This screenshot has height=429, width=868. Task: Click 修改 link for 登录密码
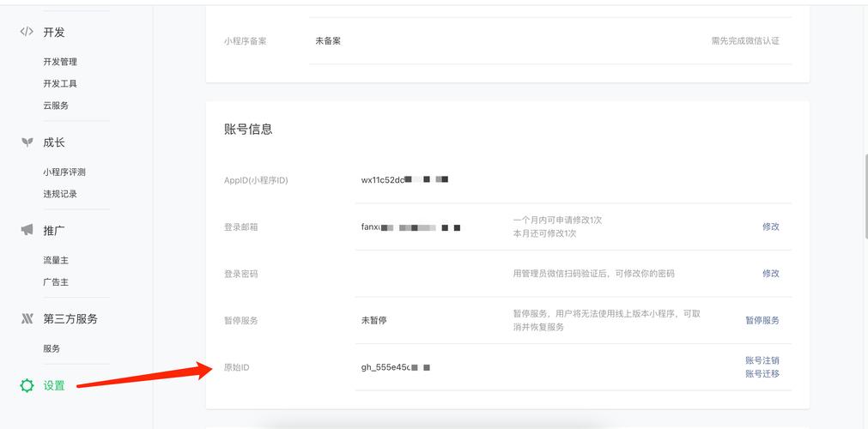pyautogui.click(x=770, y=274)
